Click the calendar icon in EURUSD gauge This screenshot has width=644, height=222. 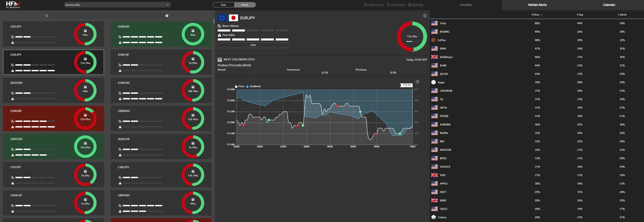pos(193,31)
